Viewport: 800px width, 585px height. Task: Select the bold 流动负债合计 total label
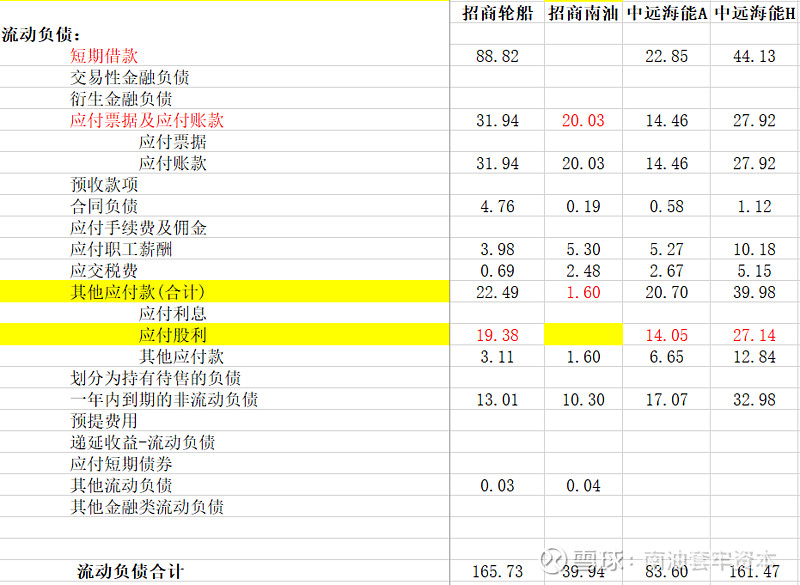tap(130, 571)
